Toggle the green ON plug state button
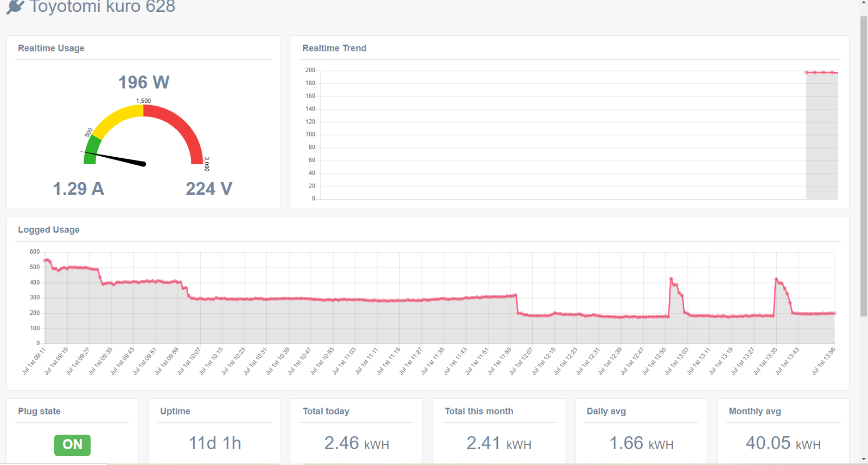Viewport: 868px width, 465px height. [x=72, y=445]
